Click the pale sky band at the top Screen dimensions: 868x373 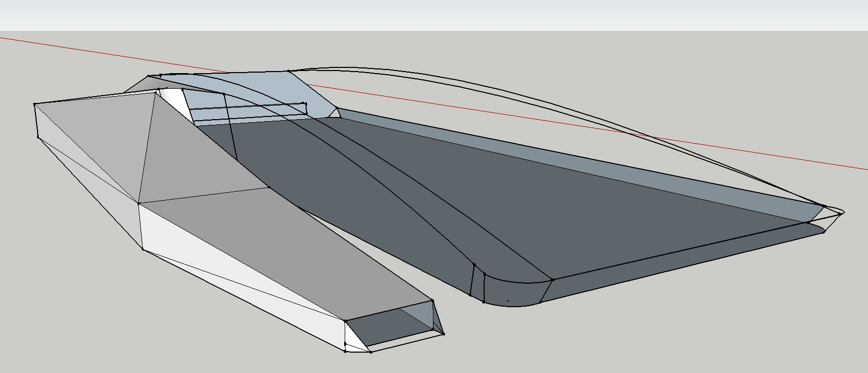[x=433, y=15]
